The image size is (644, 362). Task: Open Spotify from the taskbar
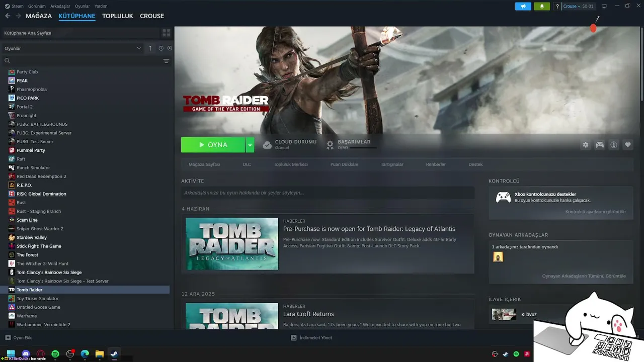click(x=55, y=354)
